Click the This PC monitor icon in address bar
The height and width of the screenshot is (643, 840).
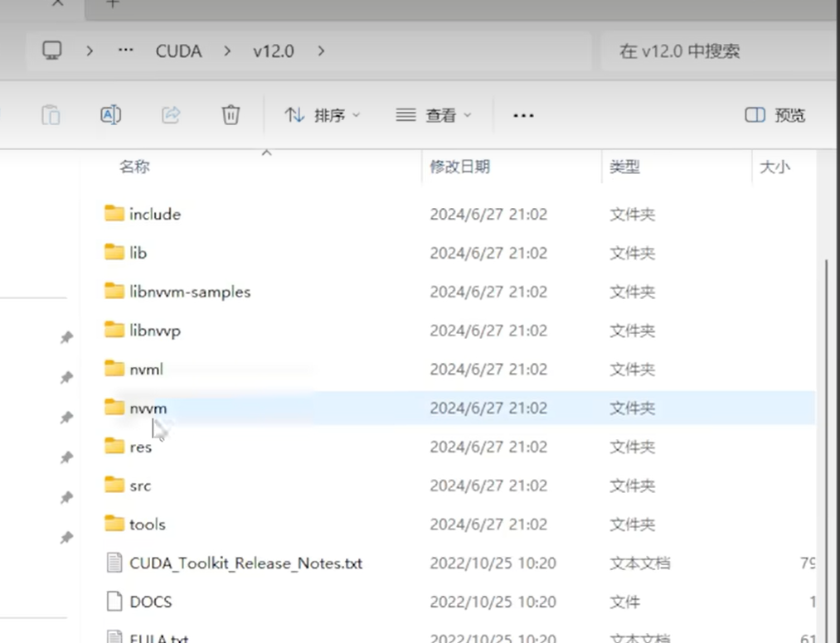tap(52, 51)
